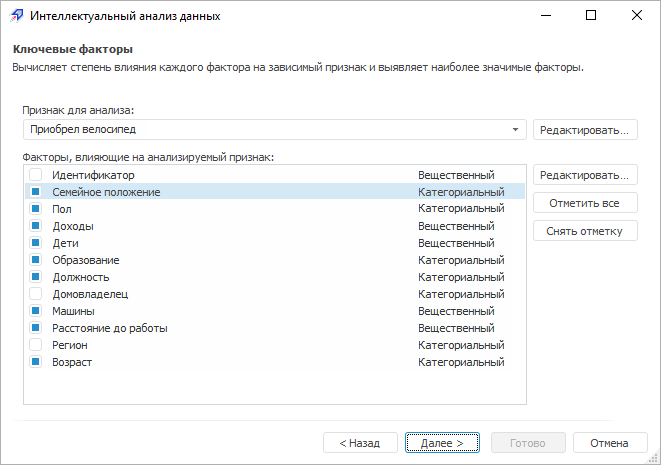The height and width of the screenshot is (465, 661).
Task: Toggle the Пол factor checkbox
Action: [35, 209]
